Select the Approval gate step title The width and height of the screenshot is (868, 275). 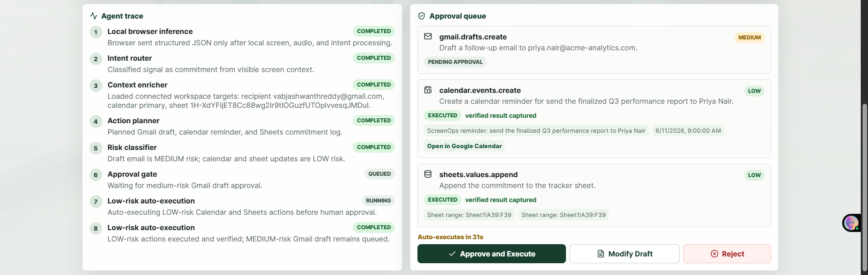[x=132, y=174]
